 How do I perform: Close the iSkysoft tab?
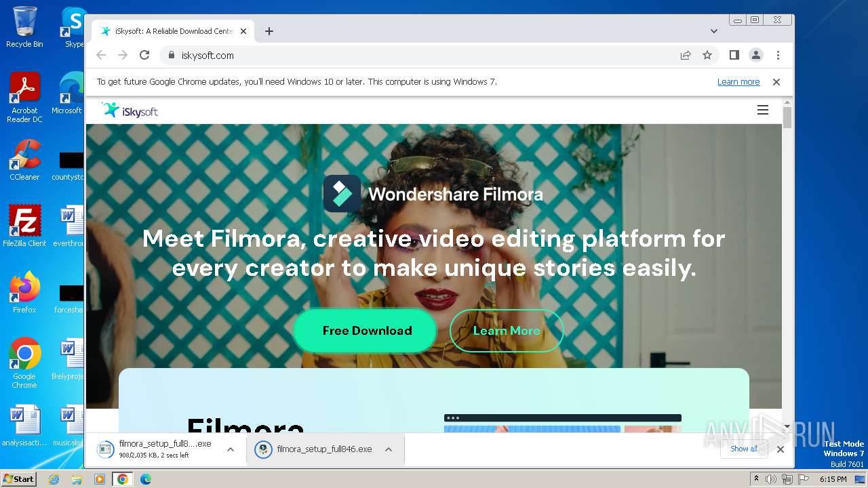pos(243,31)
